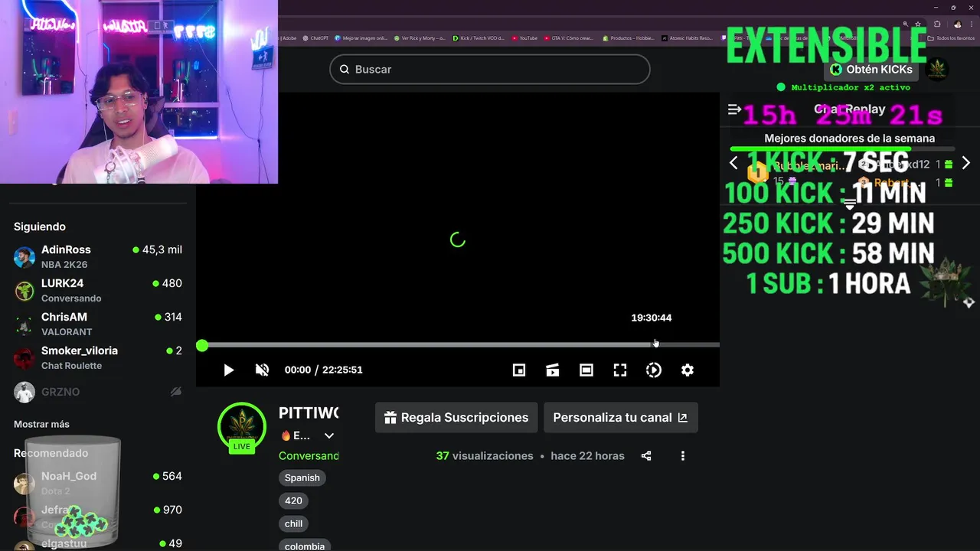Open Kick / Twitch VOD bookmark
This screenshot has width=980, height=551.
click(x=479, y=37)
